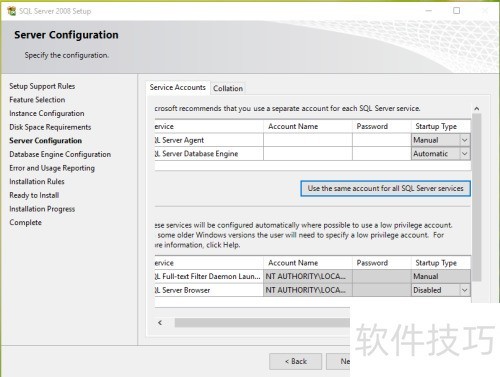The width and height of the screenshot is (500, 377).
Task: Click the password field for SQL Server Database Engine
Action: [382, 154]
